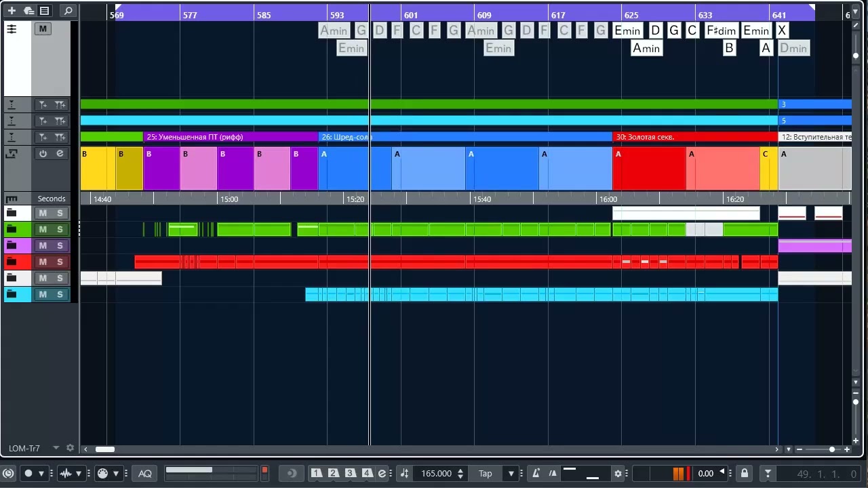The height and width of the screenshot is (488, 868).
Task: Mute the white folder track
Action: point(43,213)
